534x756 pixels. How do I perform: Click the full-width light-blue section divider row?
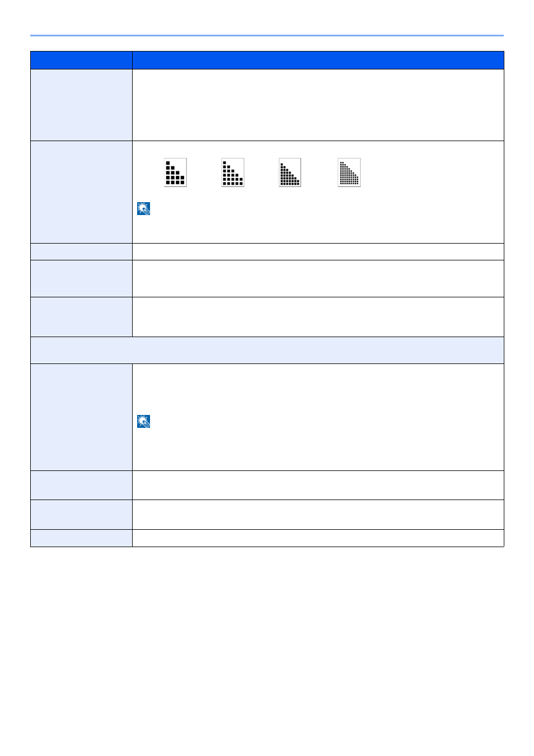click(267, 351)
